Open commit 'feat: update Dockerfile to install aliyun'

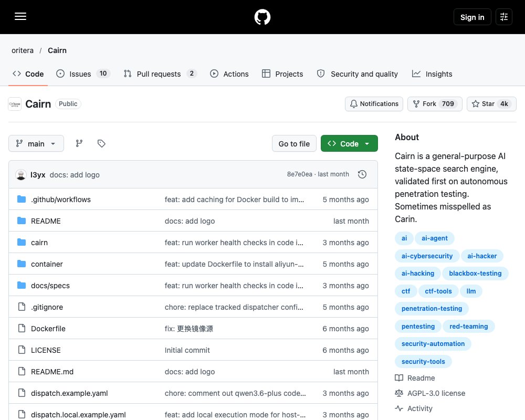234,264
